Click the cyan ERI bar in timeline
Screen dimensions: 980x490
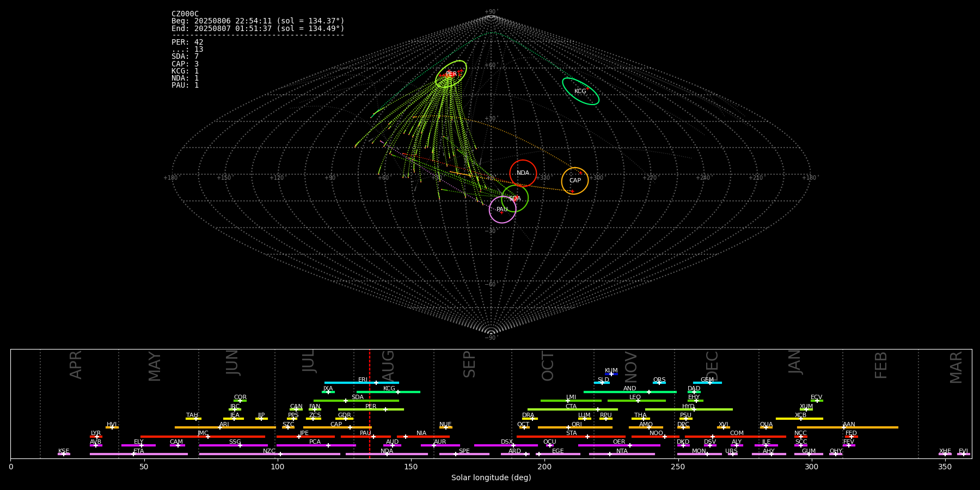coord(362,383)
